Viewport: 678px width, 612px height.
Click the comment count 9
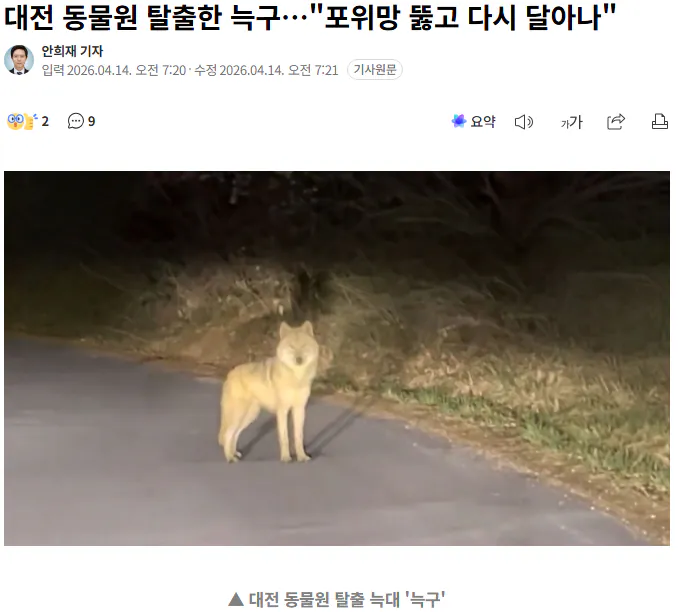coord(91,122)
